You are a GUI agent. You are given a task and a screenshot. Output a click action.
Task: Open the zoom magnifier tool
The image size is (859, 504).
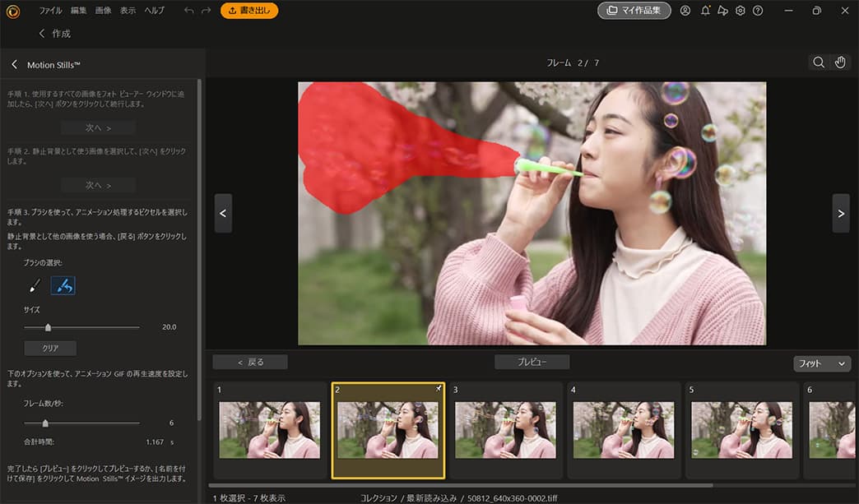point(818,62)
